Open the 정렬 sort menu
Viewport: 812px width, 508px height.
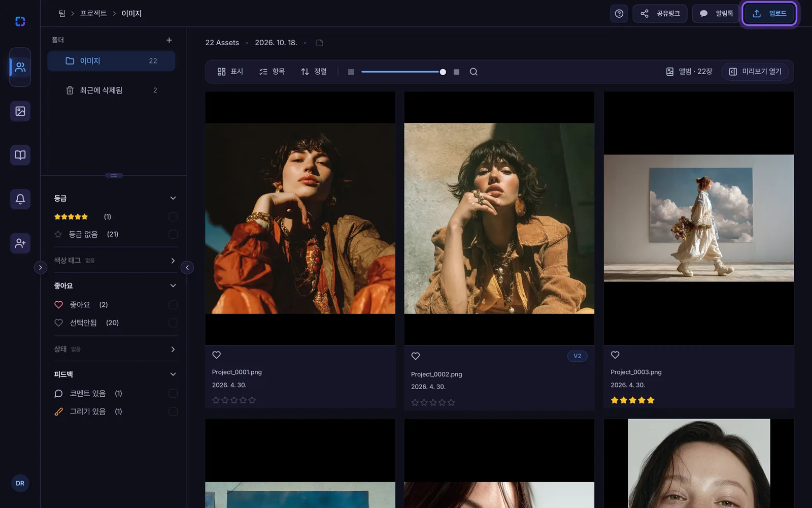[314, 72]
